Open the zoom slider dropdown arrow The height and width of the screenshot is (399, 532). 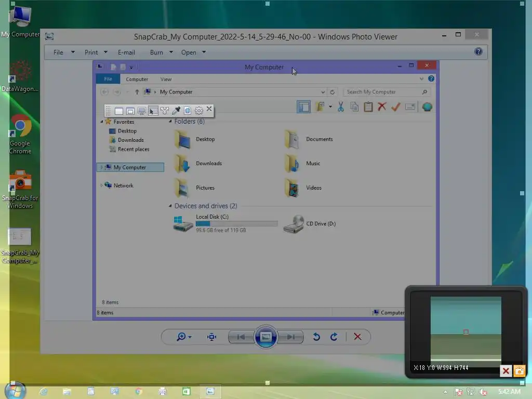pyautogui.click(x=190, y=337)
